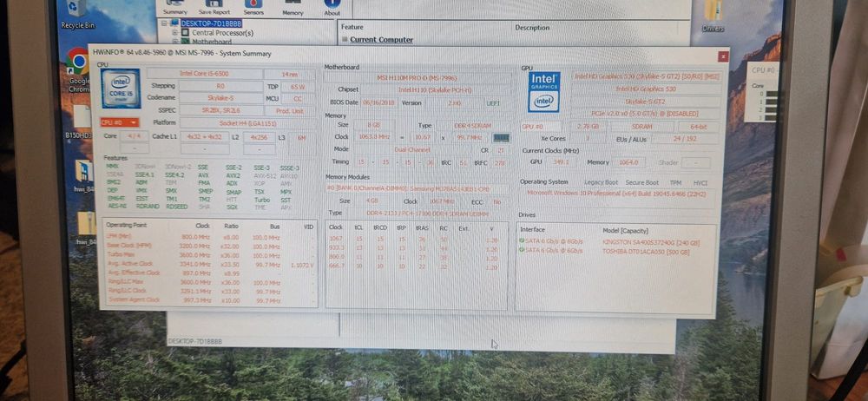Click the 666.7 memory timing row
868x401 pixels.
[416, 267]
